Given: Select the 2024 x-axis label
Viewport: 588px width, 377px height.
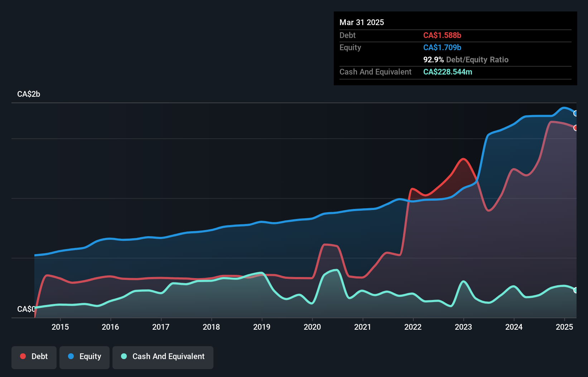Looking at the screenshot, I should click(x=514, y=327).
